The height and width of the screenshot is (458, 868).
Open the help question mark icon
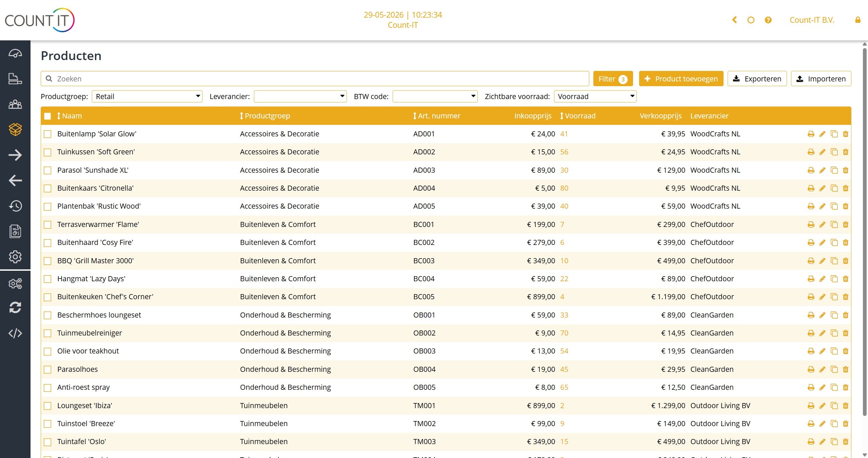tap(768, 20)
